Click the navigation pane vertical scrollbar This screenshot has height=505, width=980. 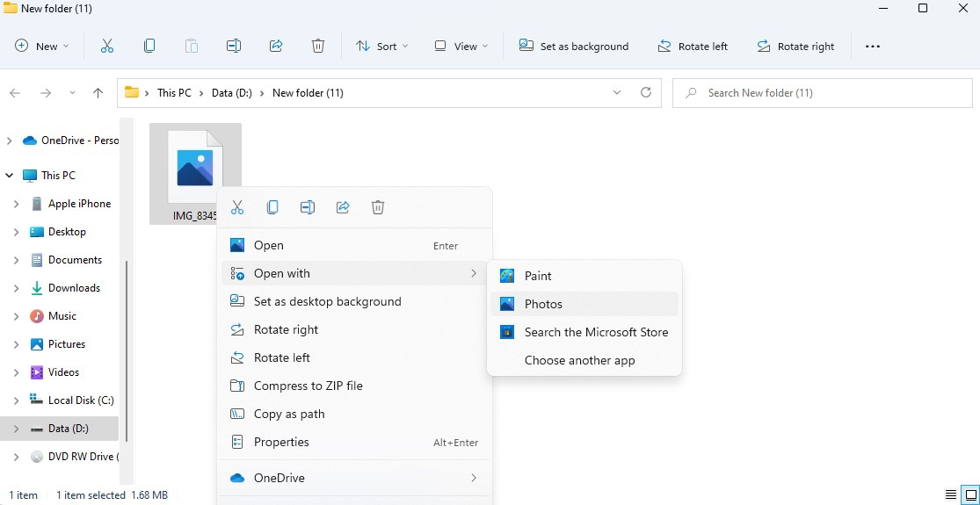[127, 351]
